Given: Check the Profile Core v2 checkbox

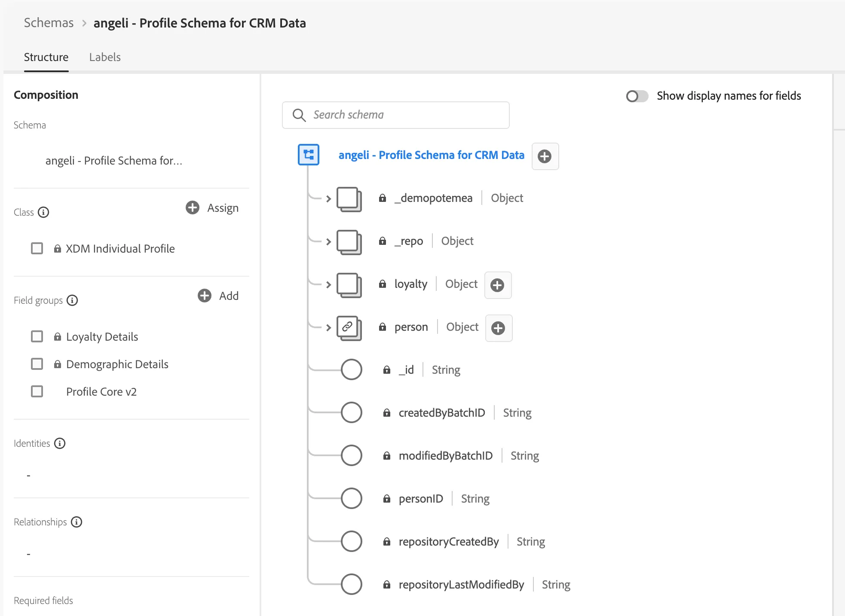Looking at the screenshot, I should [x=37, y=391].
